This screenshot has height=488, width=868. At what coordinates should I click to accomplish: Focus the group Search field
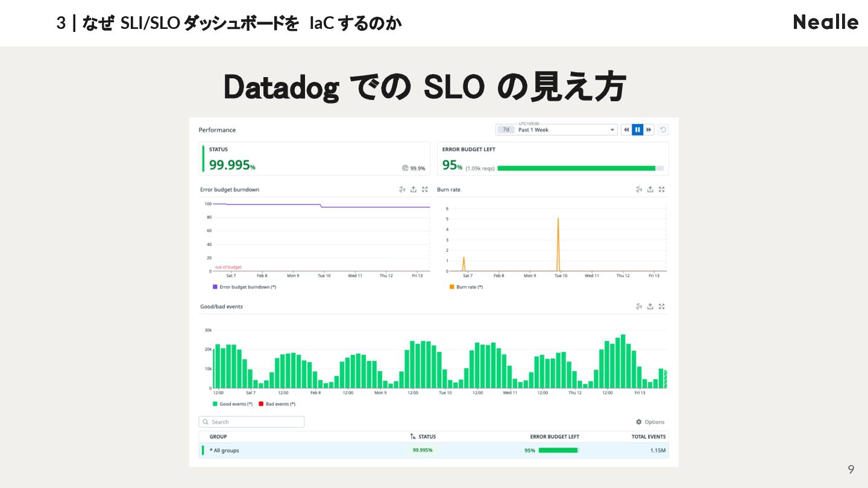(251, 422)
